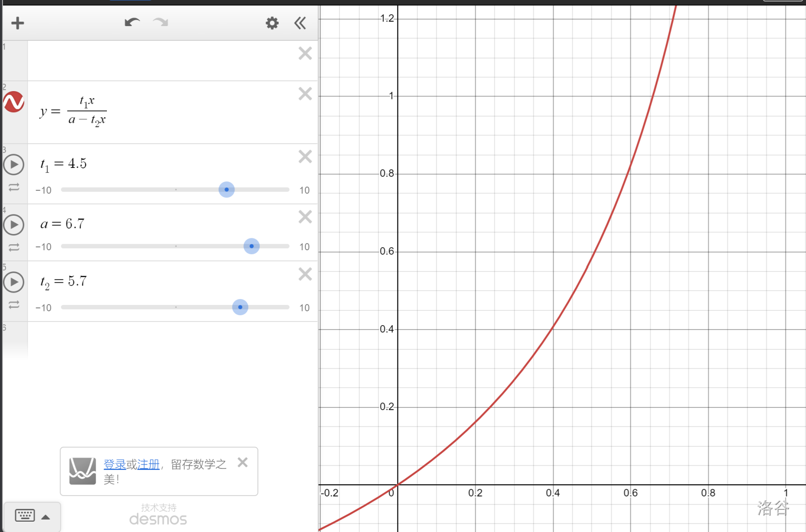The height and width of the screenshot is (532, 806).
Task: Toggle loop mode for t1 slider
Action: coord(14,187)
